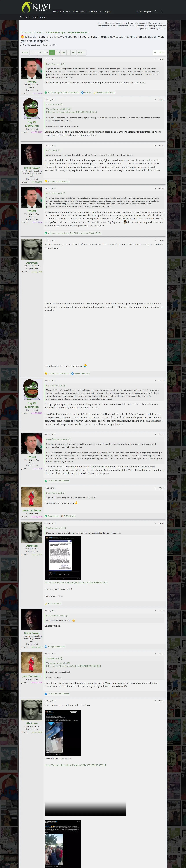Select page 229 in pagination
This screenshot has width=186, height=868.
coord(58,53)
